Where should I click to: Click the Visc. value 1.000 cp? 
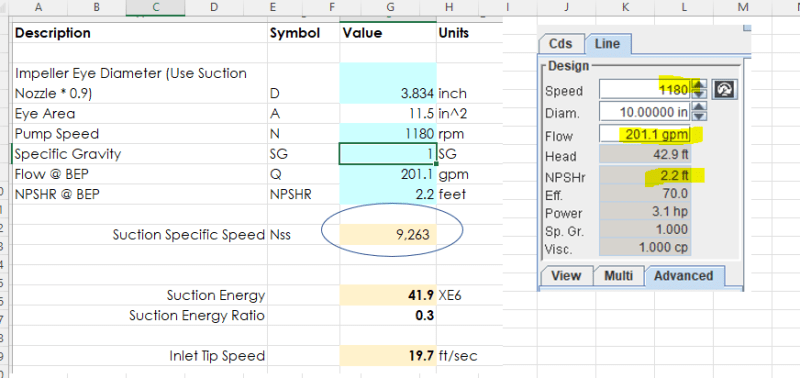tap(645, 247)
